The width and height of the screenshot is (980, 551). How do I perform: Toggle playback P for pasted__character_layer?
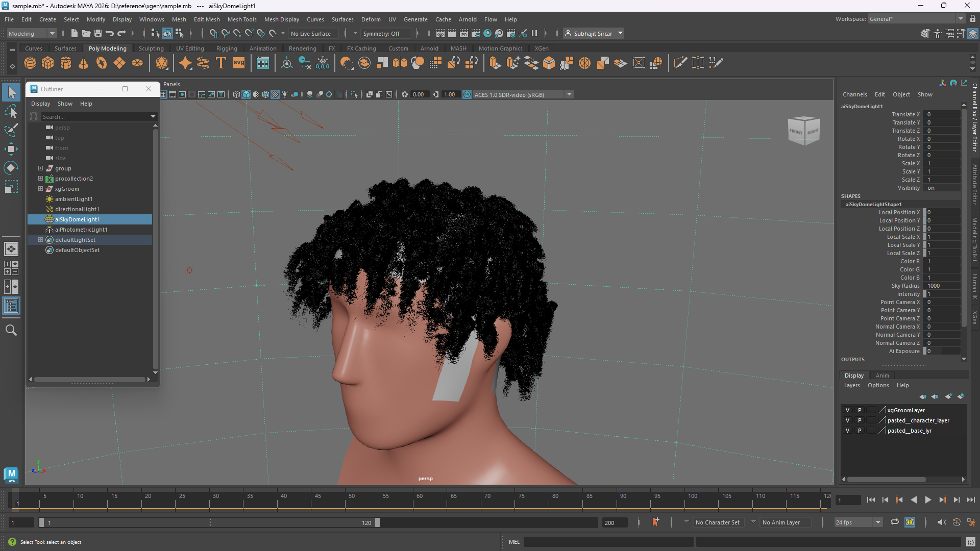pos(860,420)
